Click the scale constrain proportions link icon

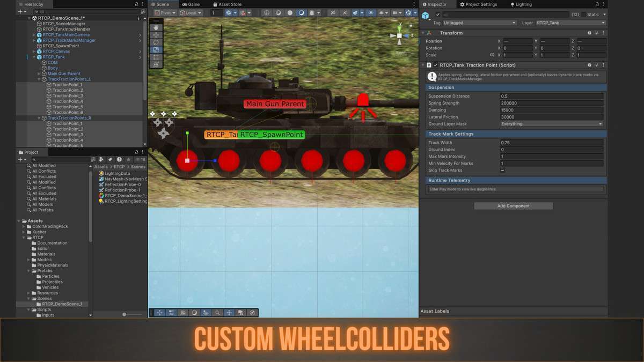click(492, 55)
